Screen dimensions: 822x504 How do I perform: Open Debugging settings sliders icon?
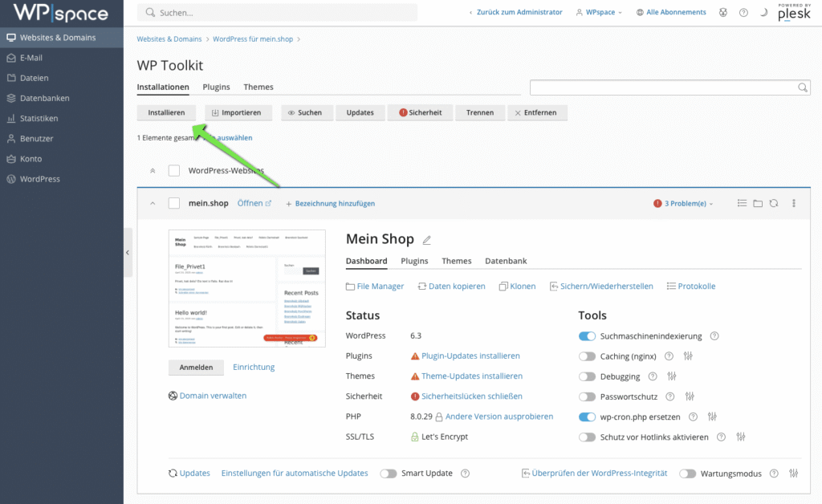click(672, 376)
